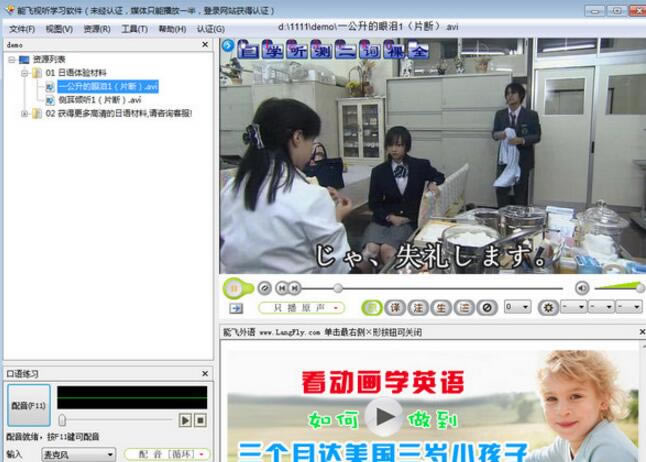Open the 资源(R) menu
Viewport: 646px width, 462px height.
pos(97,29)
